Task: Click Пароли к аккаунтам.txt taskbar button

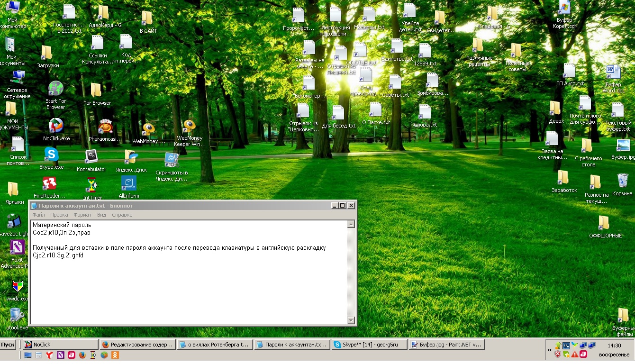Action: (x=292, y=345)
